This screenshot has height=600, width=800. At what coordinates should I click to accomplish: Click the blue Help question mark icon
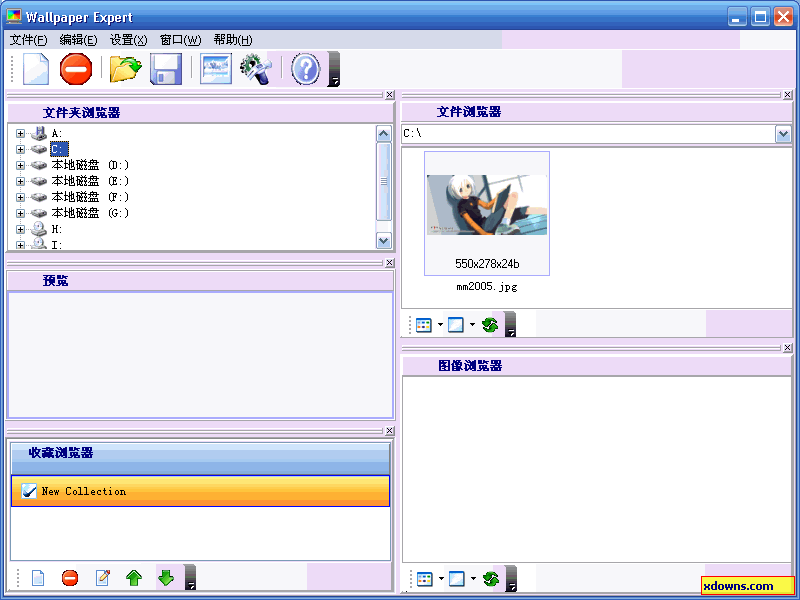point(306,69)
